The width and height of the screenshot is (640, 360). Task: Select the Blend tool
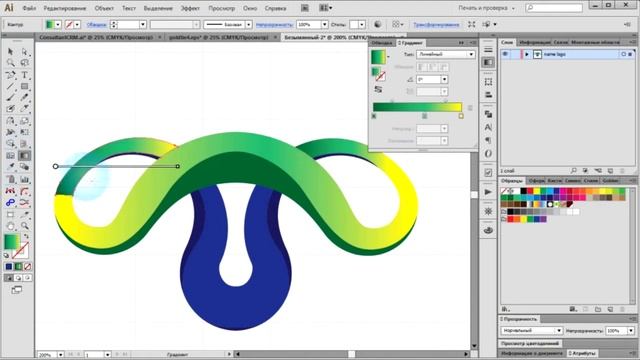click(24, 167)
